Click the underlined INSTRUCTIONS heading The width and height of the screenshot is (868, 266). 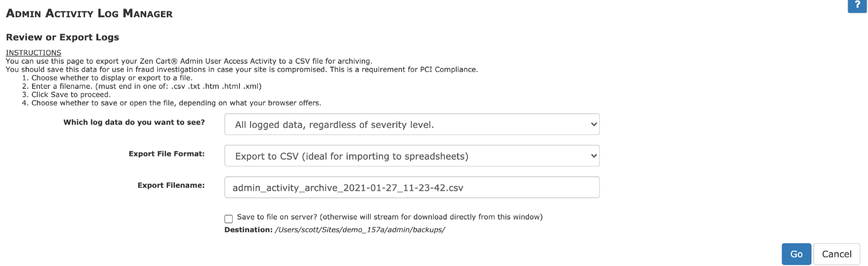click(x=33, y=53)
